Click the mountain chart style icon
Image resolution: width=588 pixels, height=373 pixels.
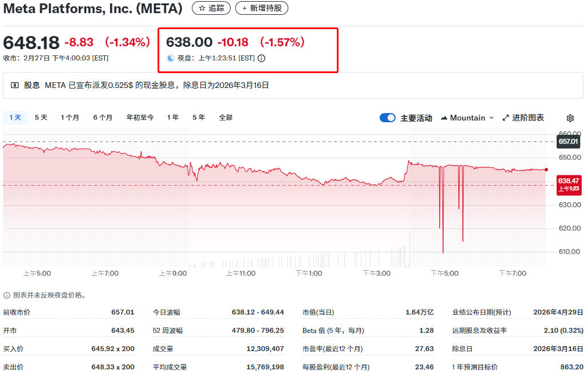pos(444,117)
